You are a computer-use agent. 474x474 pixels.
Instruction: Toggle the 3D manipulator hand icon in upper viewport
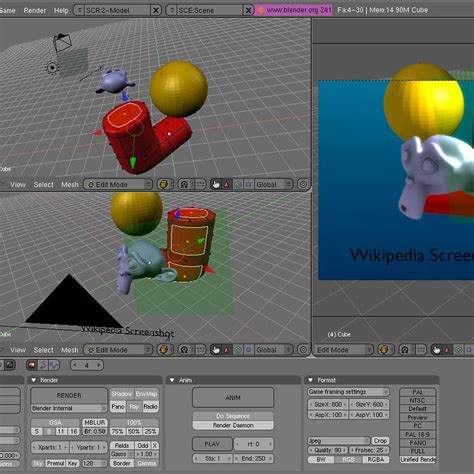click(x=216, y=184)
